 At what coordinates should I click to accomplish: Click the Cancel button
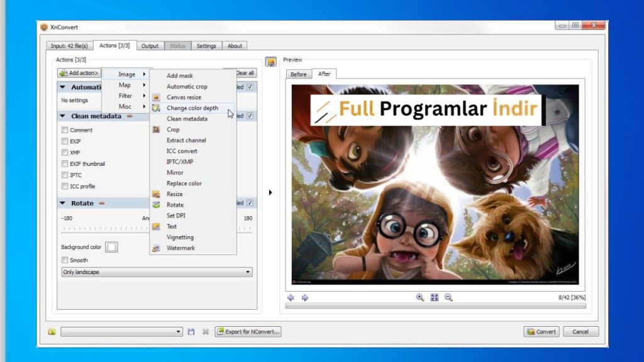point(580,332)
